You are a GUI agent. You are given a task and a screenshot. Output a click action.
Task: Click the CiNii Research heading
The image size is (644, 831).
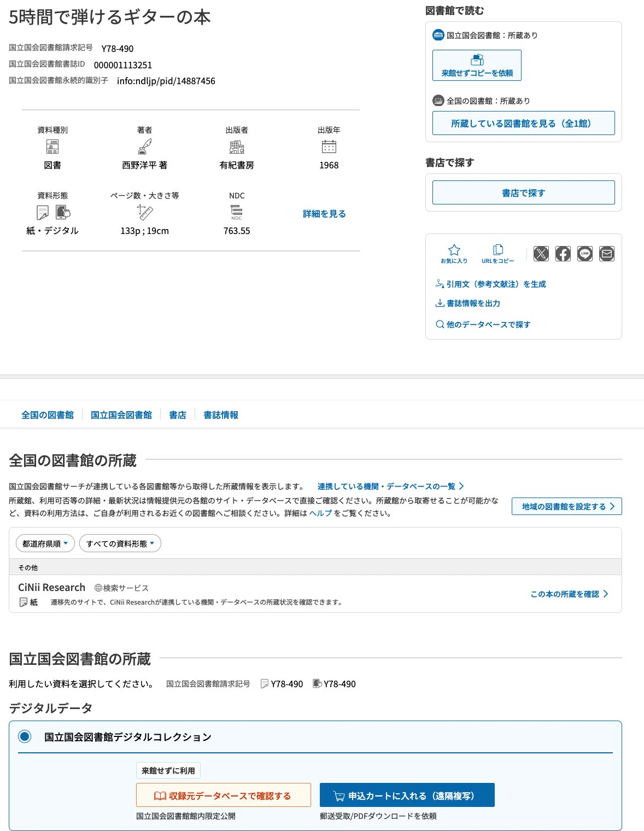click(x=52, y=587)
